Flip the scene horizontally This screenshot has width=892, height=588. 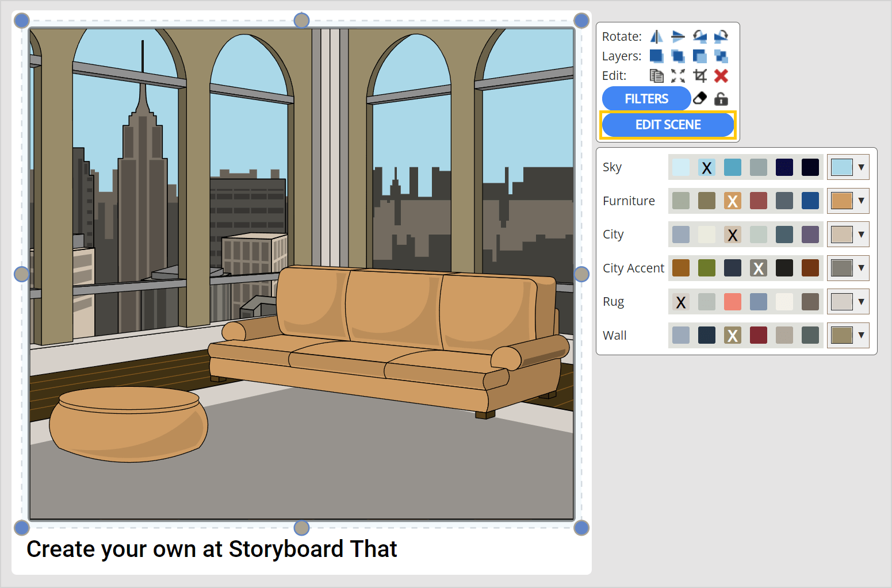[x=656, y=36]
